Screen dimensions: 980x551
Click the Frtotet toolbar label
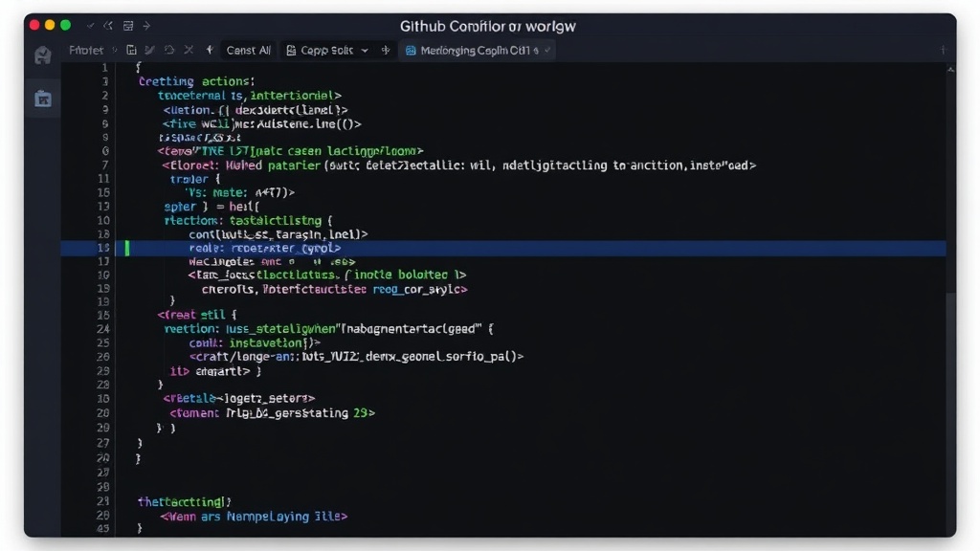86,51
